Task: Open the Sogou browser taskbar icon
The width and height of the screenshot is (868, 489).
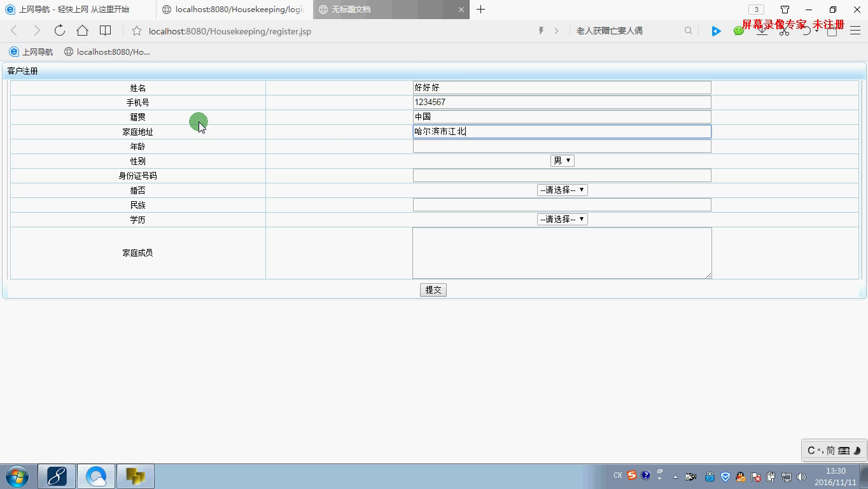Action: tap(57, 476)
